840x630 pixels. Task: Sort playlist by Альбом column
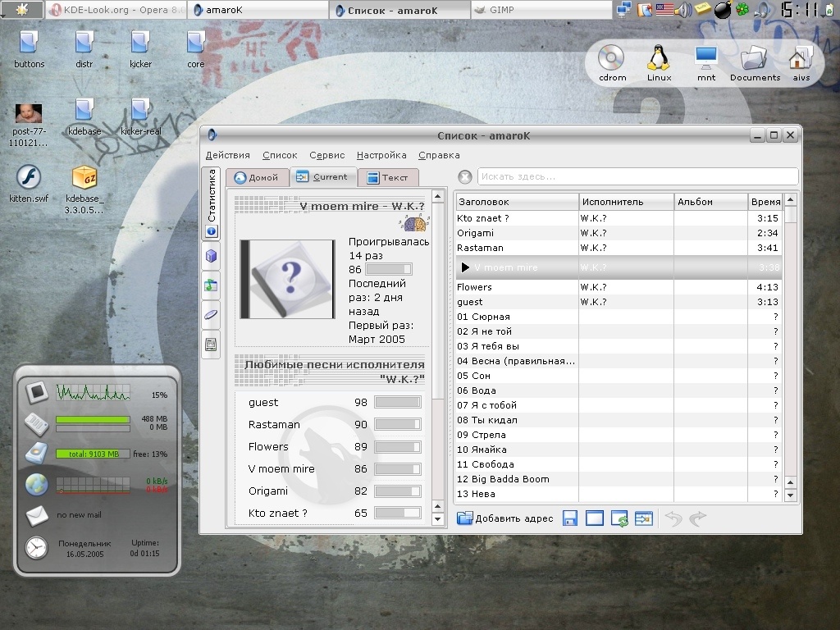(711, 202)
